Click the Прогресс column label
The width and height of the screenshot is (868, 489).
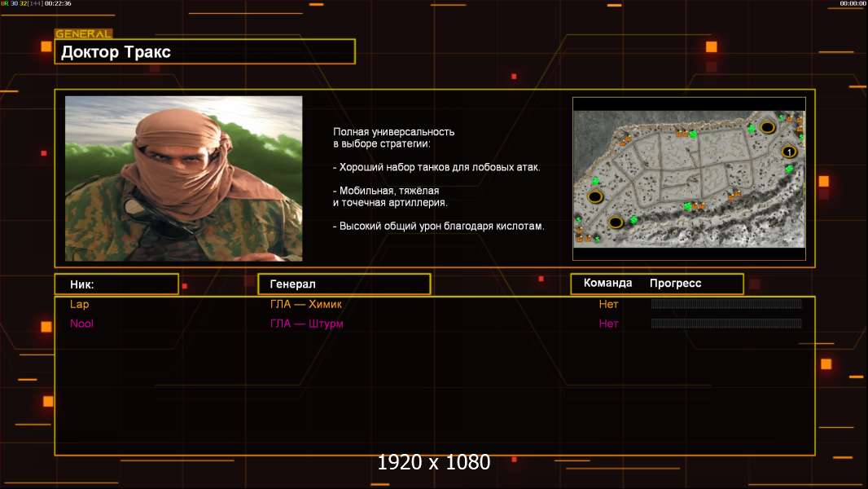coord(675,284)
